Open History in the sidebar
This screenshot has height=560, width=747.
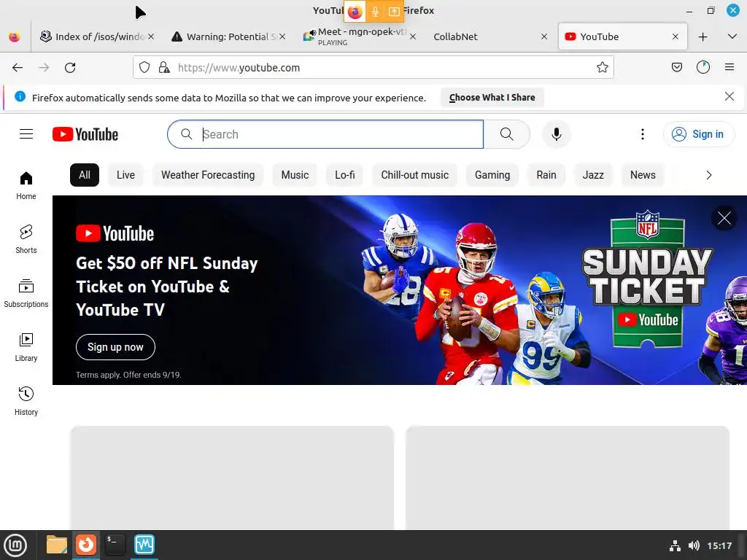(26, 402)
